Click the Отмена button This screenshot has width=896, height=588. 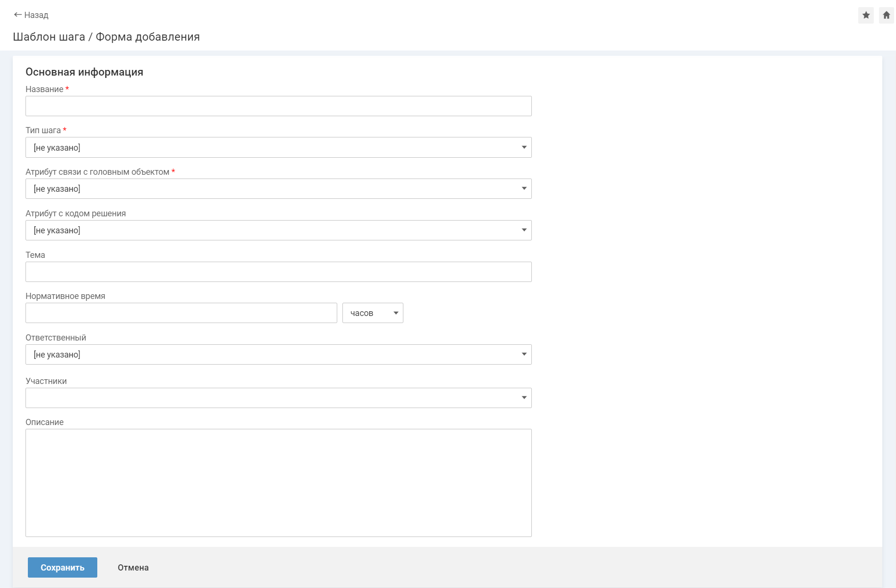133,568
